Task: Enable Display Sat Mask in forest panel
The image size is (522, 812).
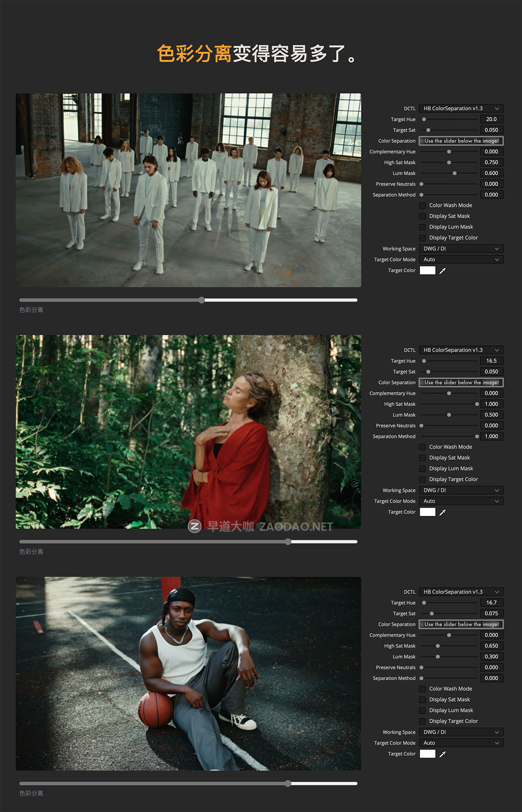Action: click(422, 458)
